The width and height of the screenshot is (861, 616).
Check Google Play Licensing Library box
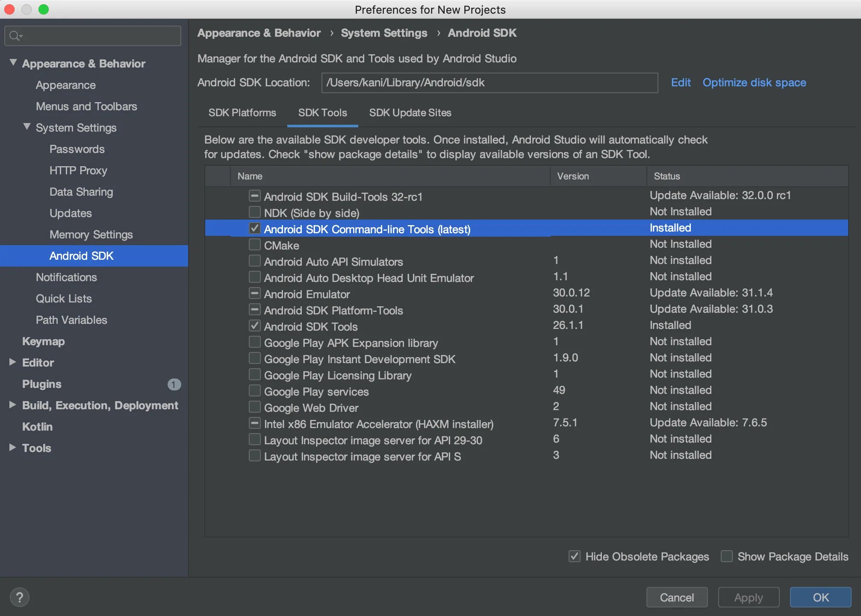click(x=255, y=375)
